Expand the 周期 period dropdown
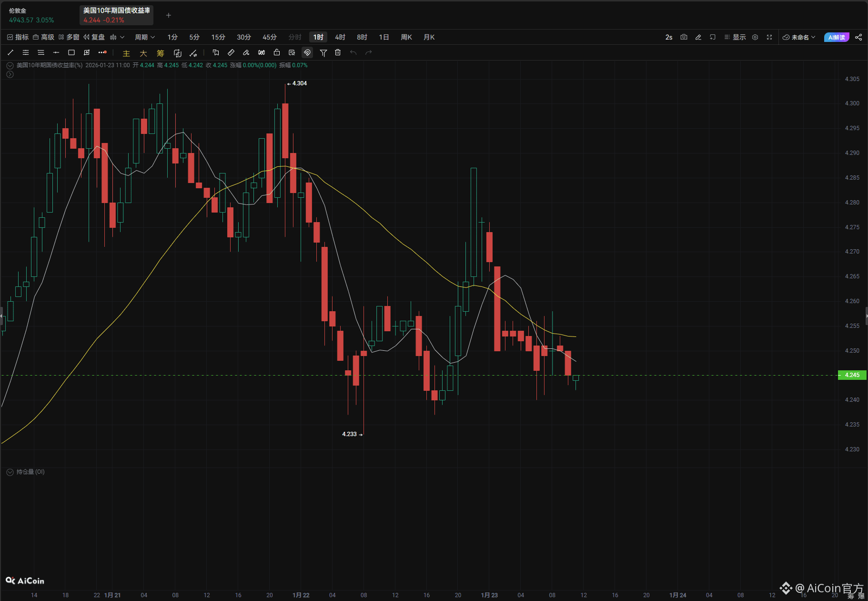 click(x=145, y=37)
